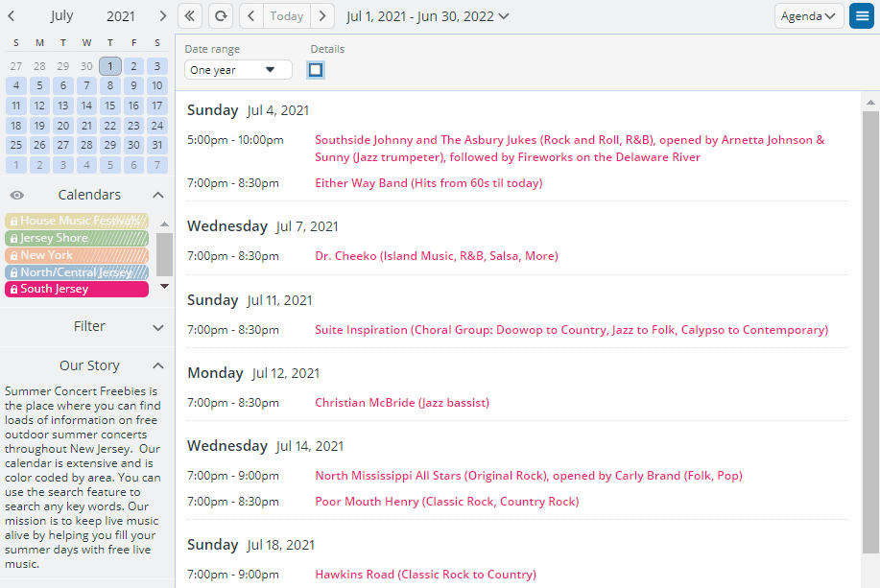This screenshot has width=880, height=588.
Task: Toggle the South Jersey calendar
Action: point(77,289)
